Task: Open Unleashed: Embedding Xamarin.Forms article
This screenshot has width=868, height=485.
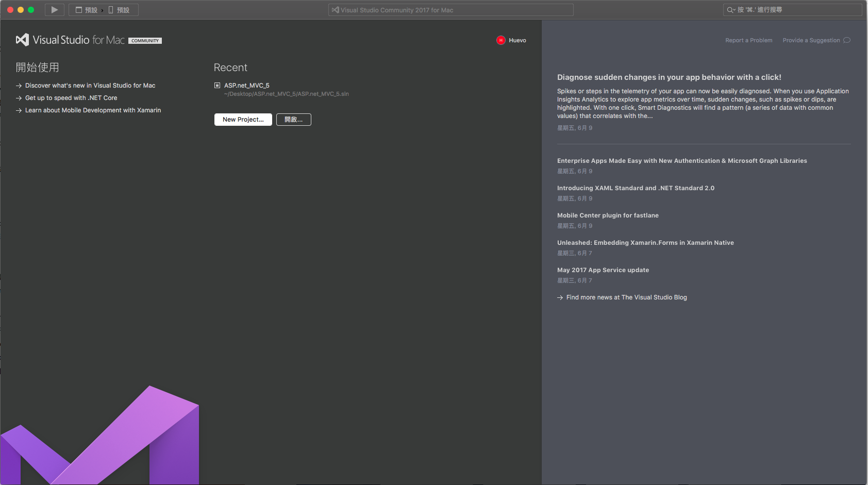Action: (645, 243)
